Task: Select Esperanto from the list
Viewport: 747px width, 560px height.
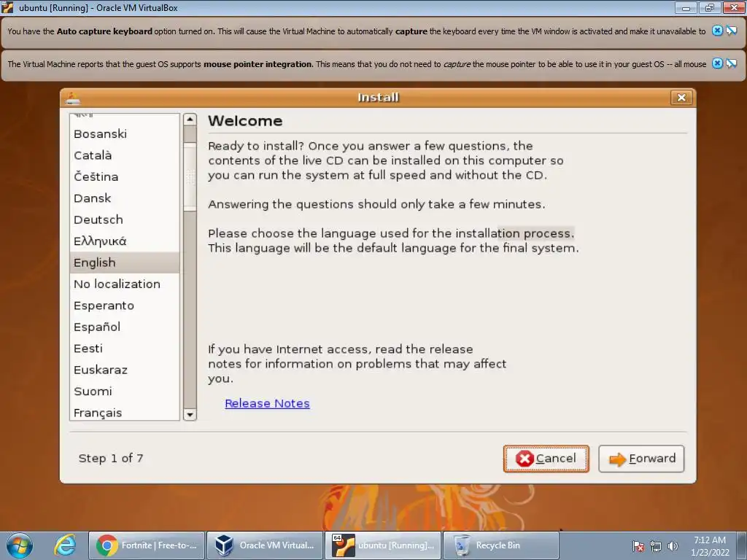Action: [x=124, y=306]
